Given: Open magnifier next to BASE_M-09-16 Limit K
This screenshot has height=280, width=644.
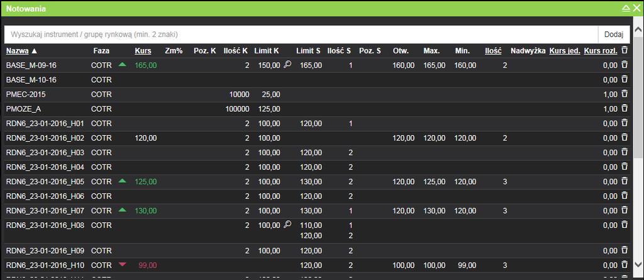Looking at the screenshot, I should (x=287, y=65).
